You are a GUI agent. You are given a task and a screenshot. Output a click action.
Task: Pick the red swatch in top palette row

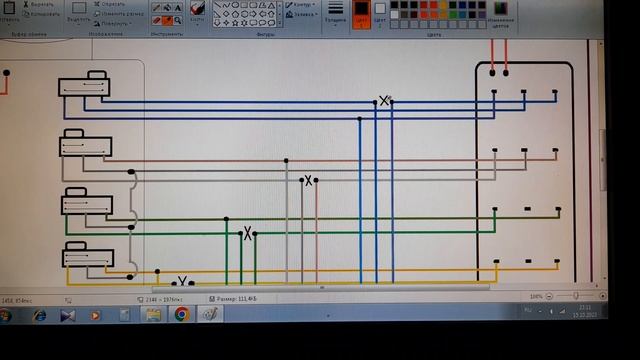tap(424, 5)
